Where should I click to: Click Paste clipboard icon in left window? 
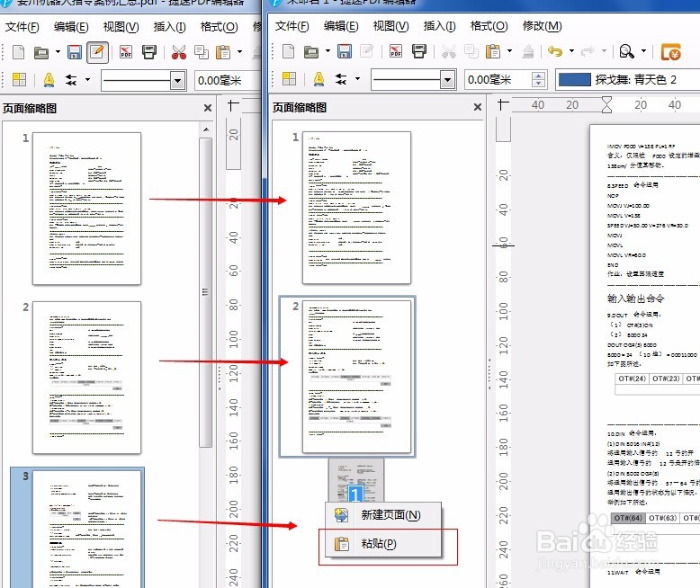click(223, 53)
